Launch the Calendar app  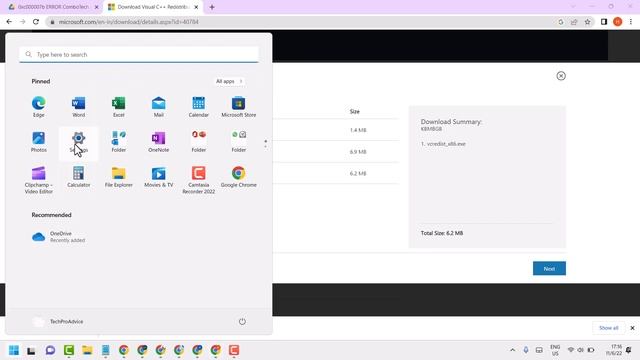[x=198, y=107]
